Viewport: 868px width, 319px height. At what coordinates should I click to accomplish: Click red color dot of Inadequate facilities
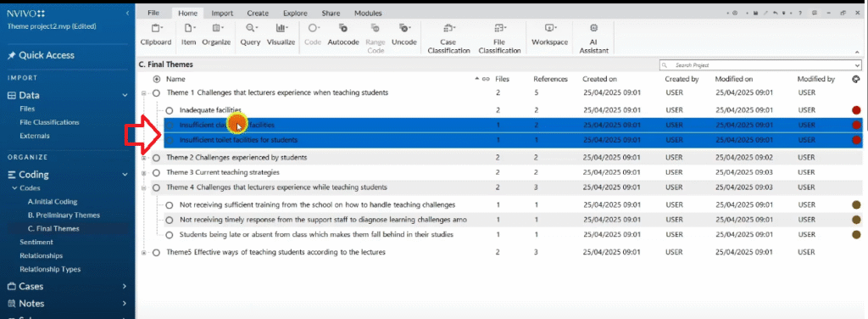click(856, 110)
